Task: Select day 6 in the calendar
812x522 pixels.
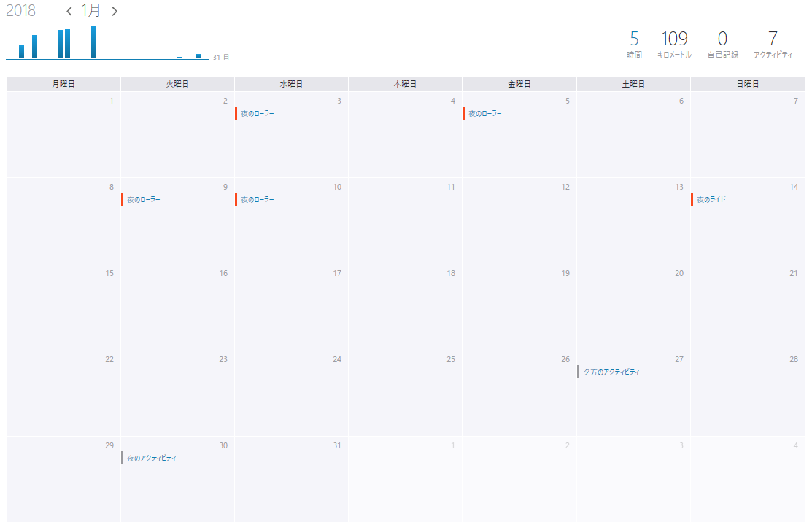Action: [633, 135]
